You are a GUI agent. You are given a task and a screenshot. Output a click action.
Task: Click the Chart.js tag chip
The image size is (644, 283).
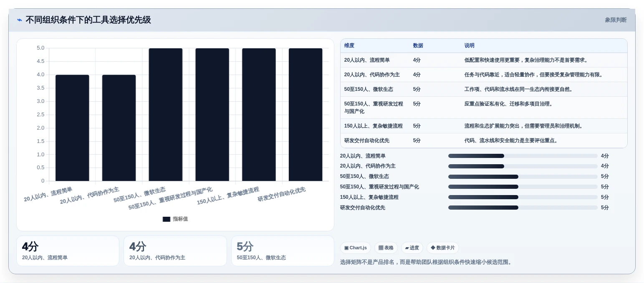(x=356, y=248)
